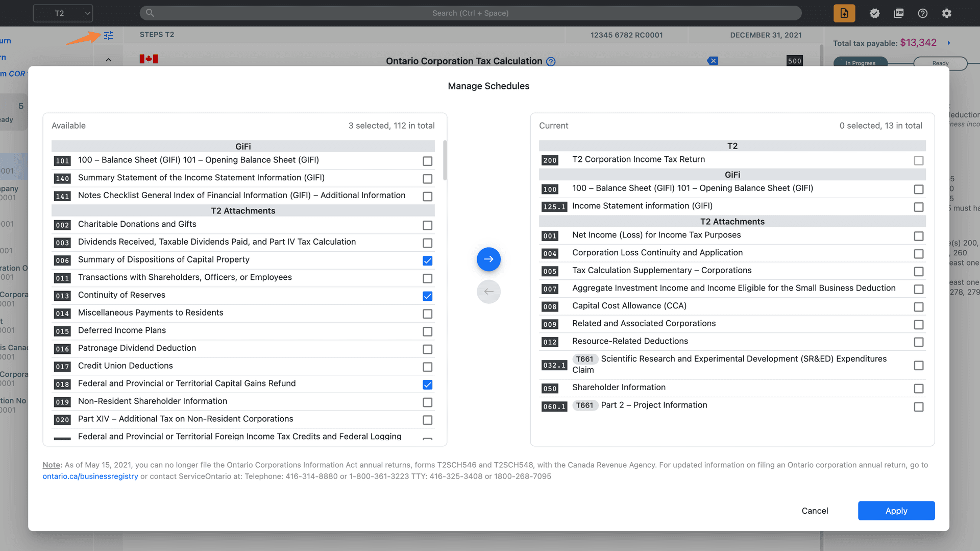Uncheck Continuity of Reserves checkbox
The height and width of the screenshot is (551, 980).
(428, 296)
